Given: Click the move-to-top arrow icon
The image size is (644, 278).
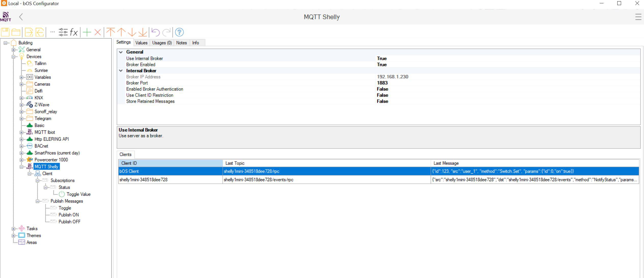Looking at the screenshot, I should click(110, 32).
